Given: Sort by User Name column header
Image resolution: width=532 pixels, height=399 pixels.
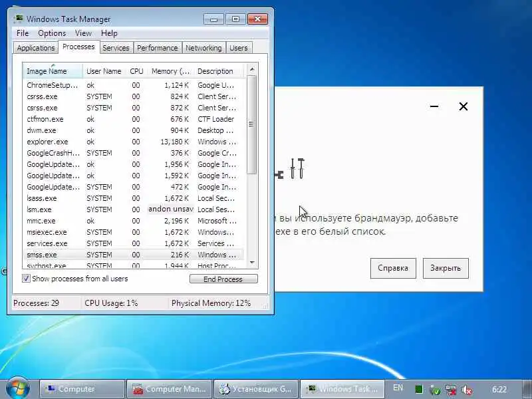Looking at the screenshot, I should click(x=104, y=71).
